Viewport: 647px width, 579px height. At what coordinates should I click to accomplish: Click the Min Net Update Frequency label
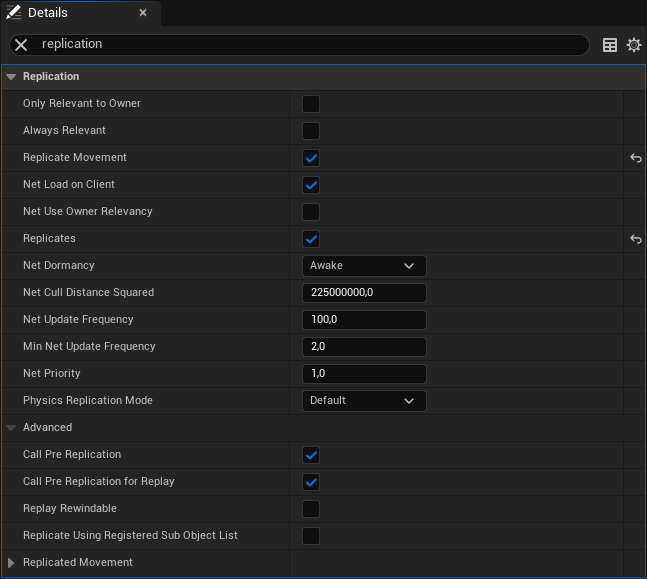(89, 346)
